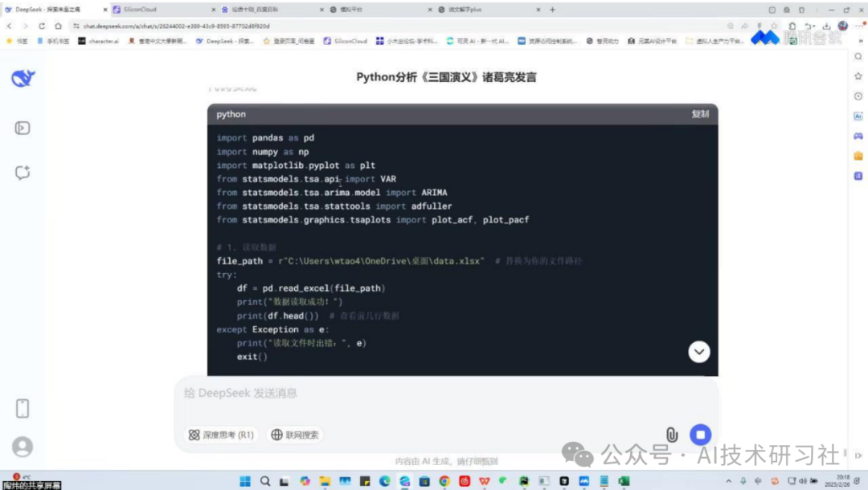The height and width of the screenshot is (490, 868).
Task: Show hidden system tray icons chevron
Action: (x=728, y=481)
